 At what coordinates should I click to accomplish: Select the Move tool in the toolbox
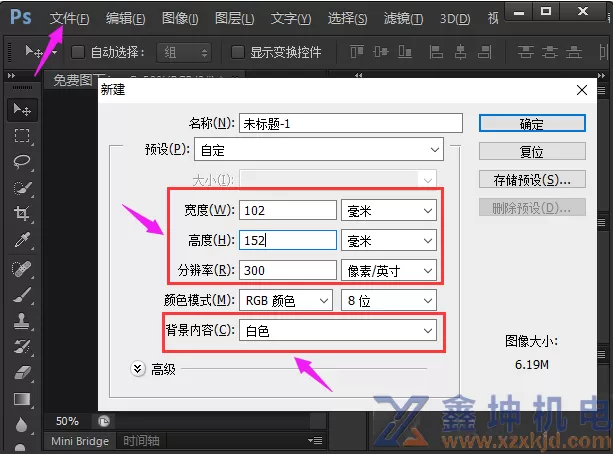coord(22,109)
